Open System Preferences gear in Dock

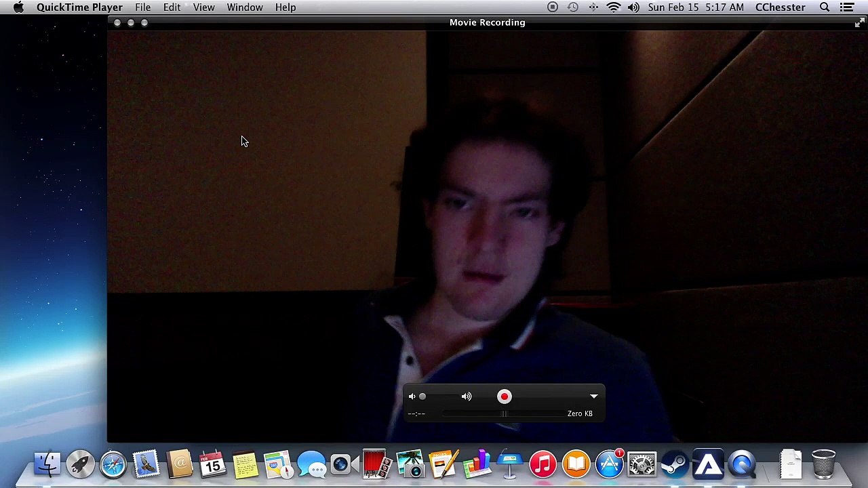(642, 465)
